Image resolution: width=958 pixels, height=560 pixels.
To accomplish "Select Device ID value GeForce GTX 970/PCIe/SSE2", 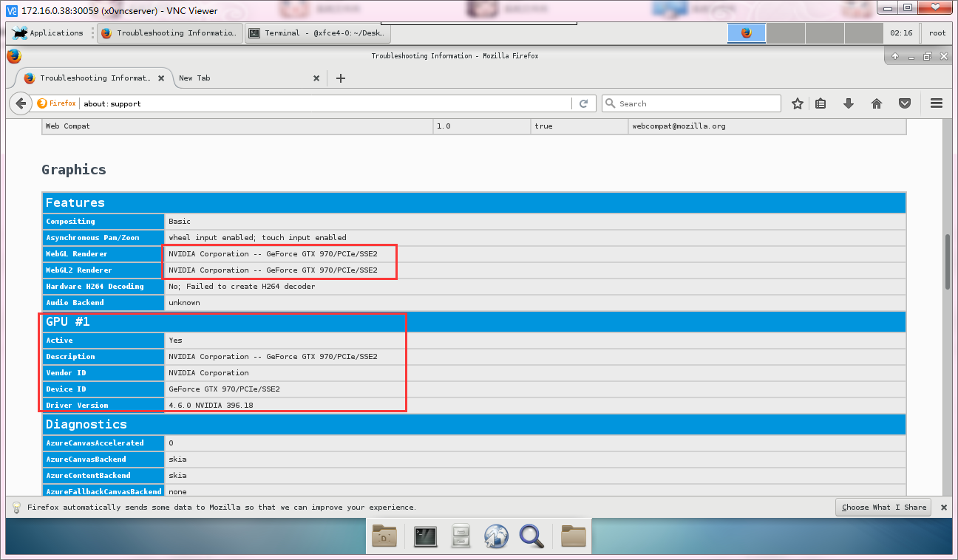I will click(224, 389).
